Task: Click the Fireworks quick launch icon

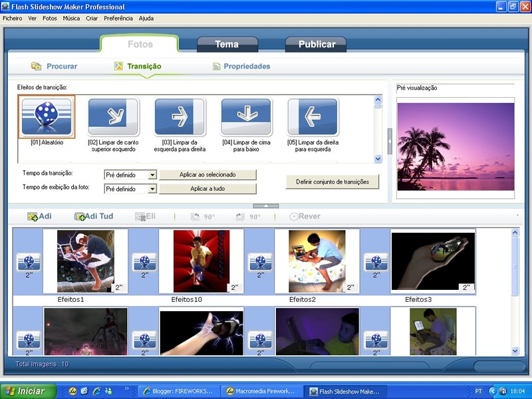Action: click(72, 391)
